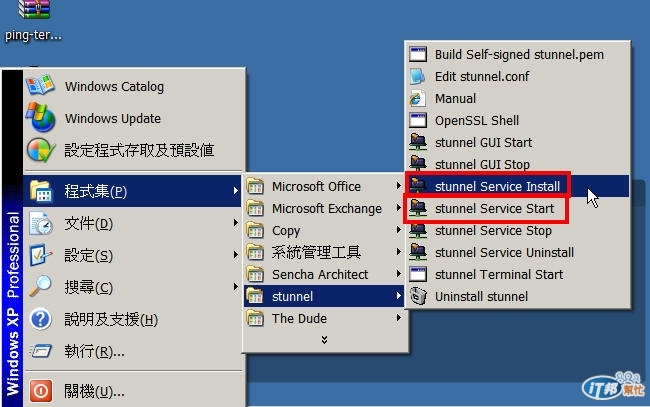Click the Build Self-signed stunnel.pem icon

point(418,54)
